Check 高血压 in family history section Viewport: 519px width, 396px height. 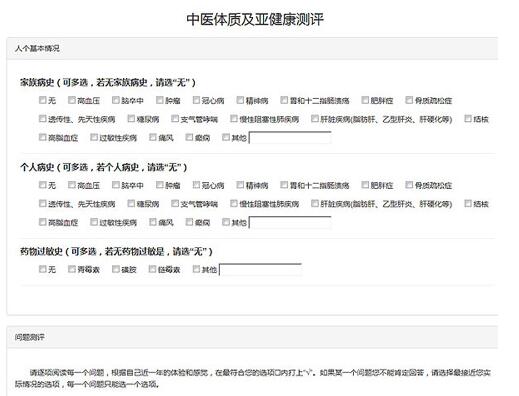72,100
